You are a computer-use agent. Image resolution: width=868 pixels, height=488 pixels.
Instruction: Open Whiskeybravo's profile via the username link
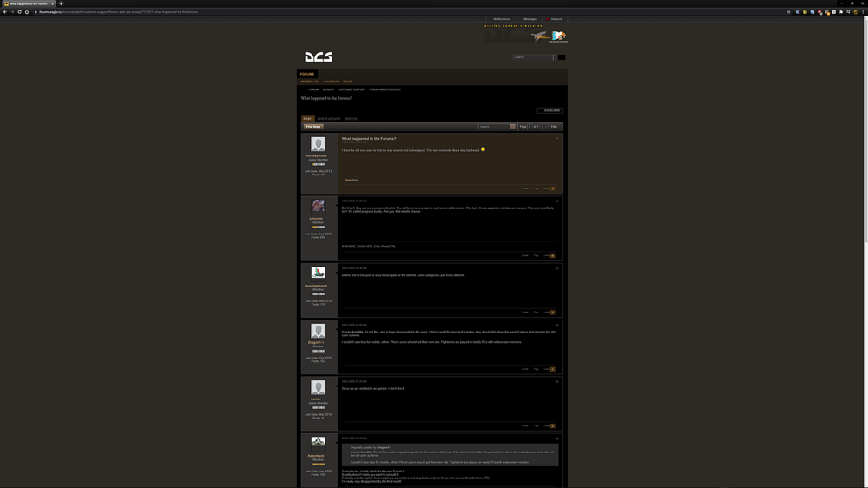316,155
